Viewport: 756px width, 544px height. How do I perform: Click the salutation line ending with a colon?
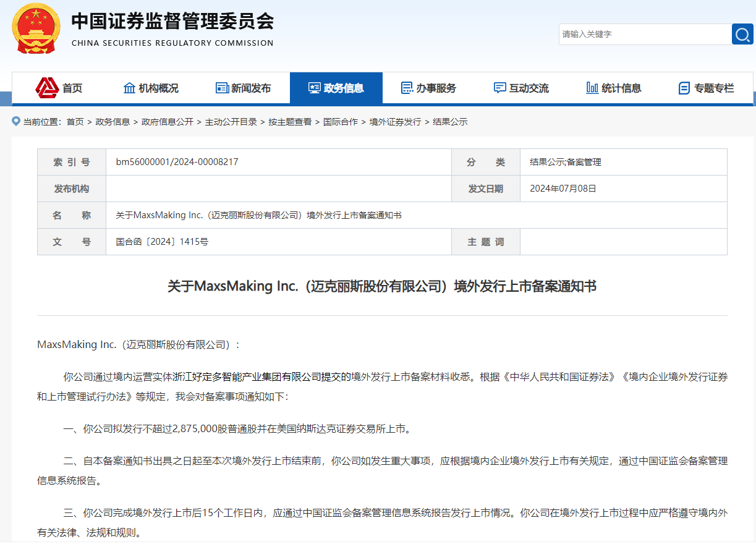pyautogui.click(x=138, y=344)
